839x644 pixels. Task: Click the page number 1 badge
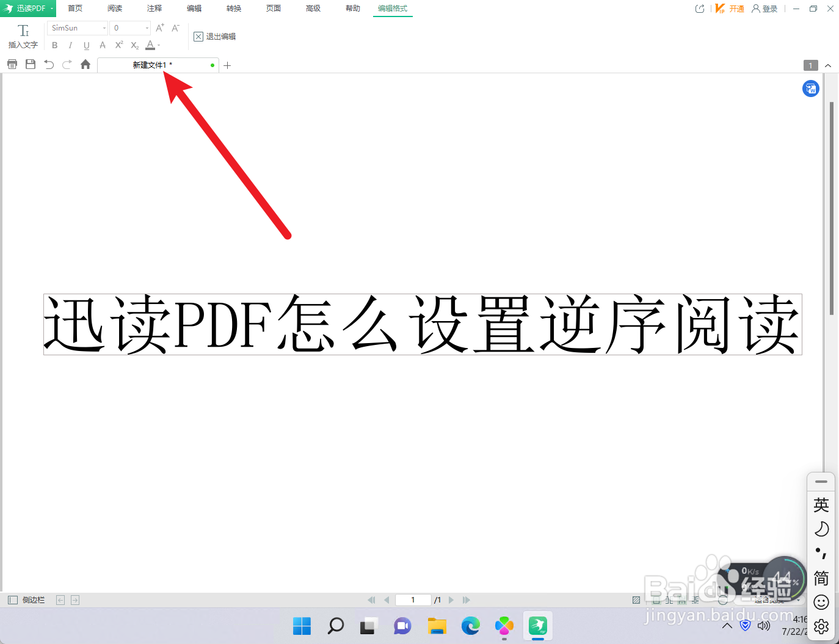pos(811,65)
